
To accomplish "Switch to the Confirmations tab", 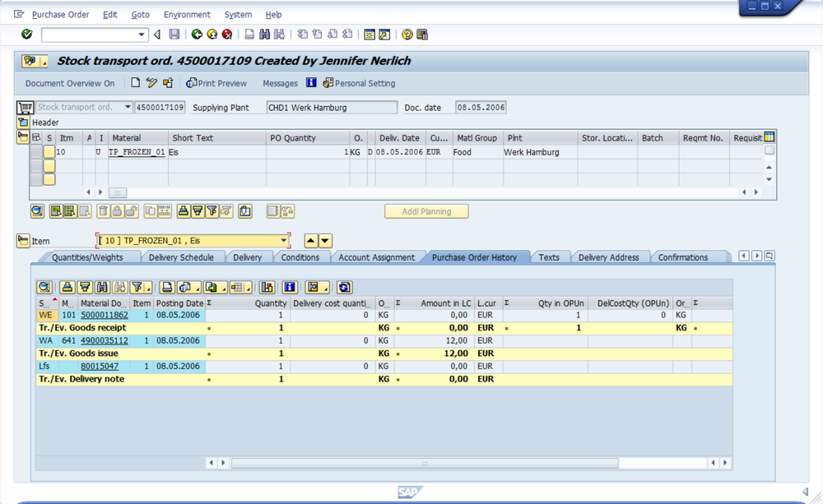I will (x=683, y=257).
